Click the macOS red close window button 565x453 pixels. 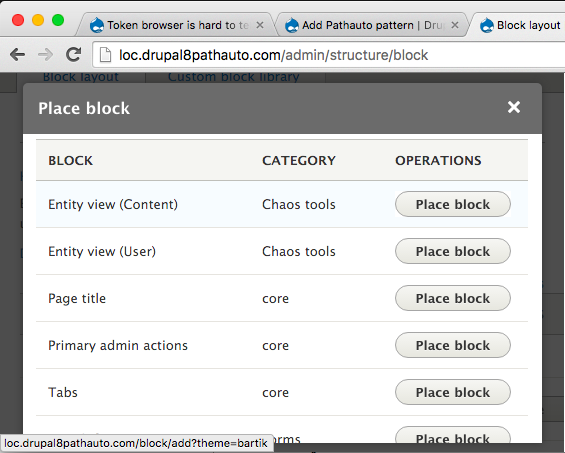click(18, 20)
